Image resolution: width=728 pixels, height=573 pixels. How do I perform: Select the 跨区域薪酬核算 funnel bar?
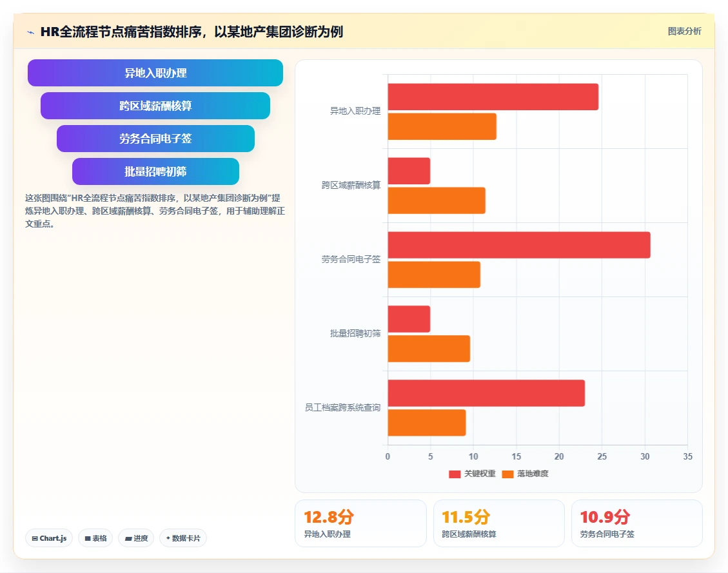pos(155,106)
